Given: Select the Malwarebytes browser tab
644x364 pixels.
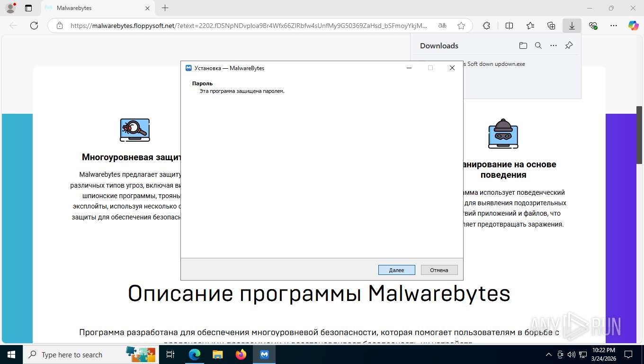Looking at the screenshot, I should 97,8.
